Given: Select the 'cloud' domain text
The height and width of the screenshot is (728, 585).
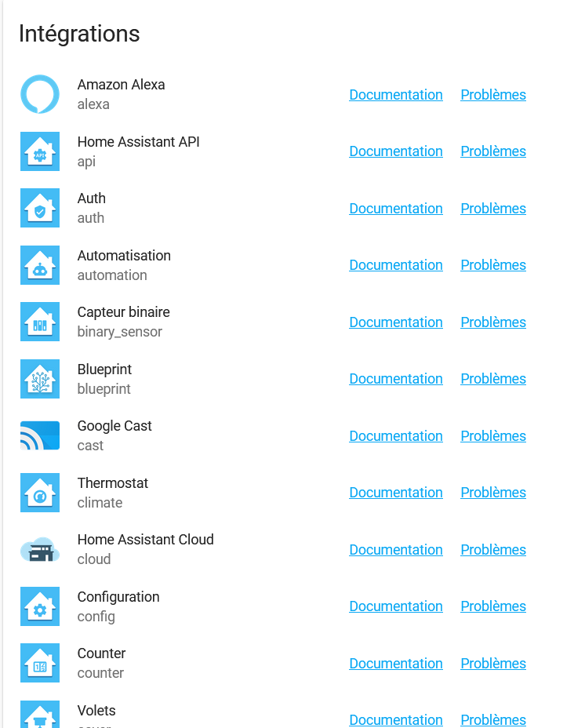Looking at the screenshot, I should click(x=94, y=559).
